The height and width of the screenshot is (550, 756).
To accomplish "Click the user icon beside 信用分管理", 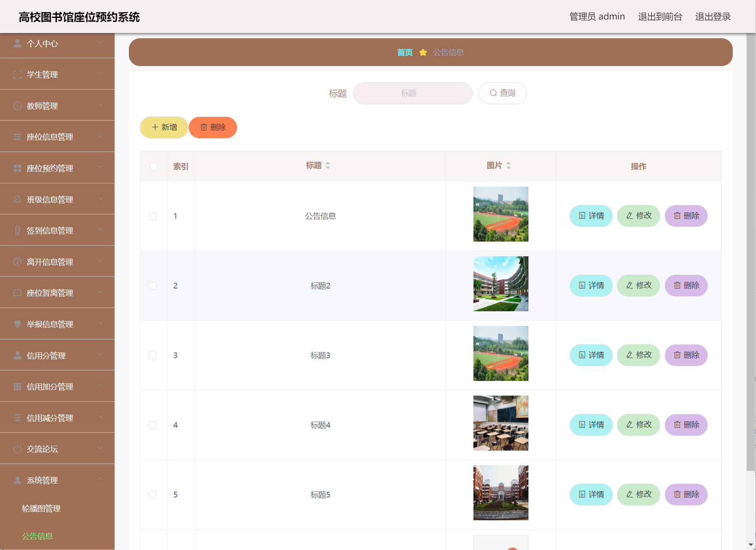I will (x=18, y=355).
